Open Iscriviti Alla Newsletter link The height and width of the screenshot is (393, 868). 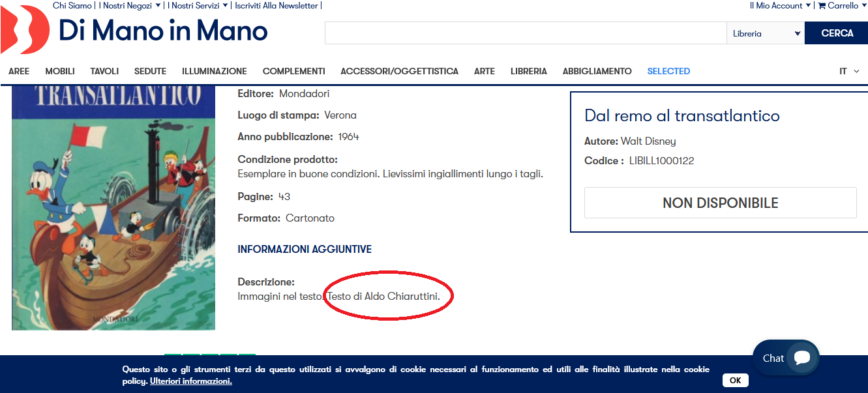tap(277, 6)
